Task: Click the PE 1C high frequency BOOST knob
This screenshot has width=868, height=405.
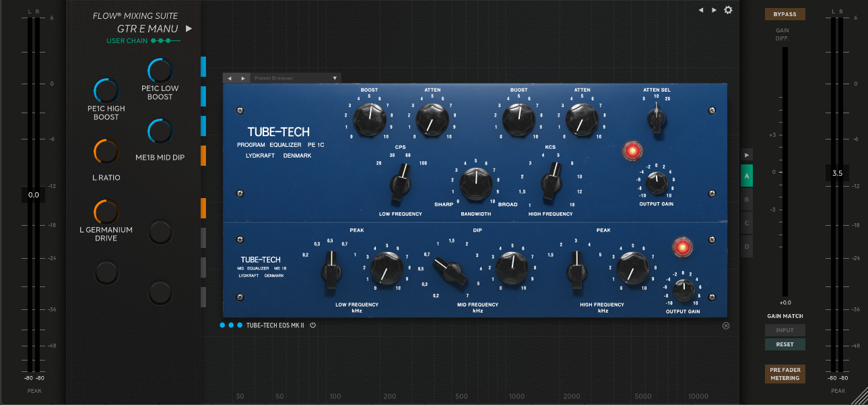Action: tap(519, 121)
